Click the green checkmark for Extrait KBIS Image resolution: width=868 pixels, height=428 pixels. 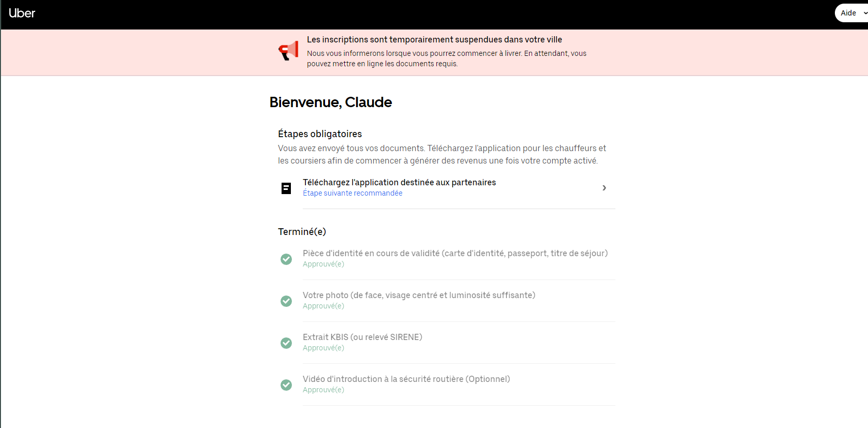point(286,343)
